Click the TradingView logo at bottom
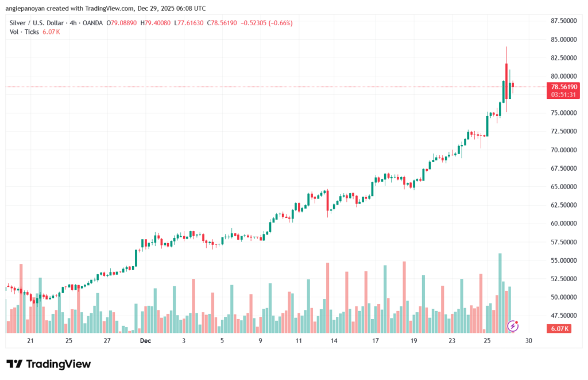 [x=49, y=364]
